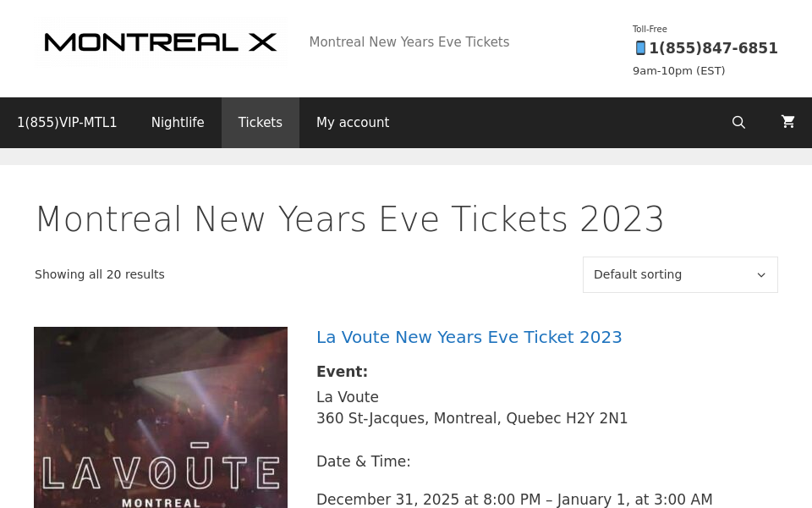The image size is (812, 508).
Task: Select the La Voute venue address text
Action: pyautogui.click(x=472, y=418)
